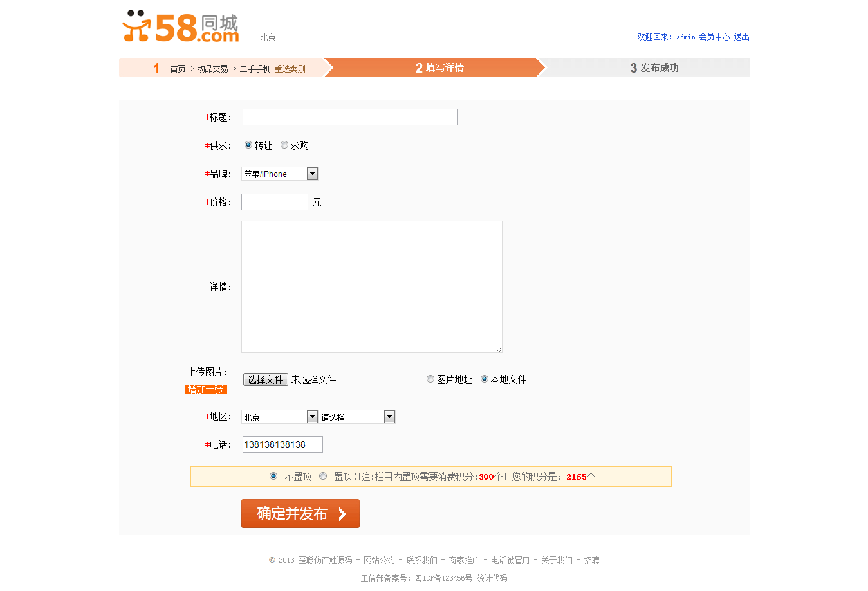Open the 联系我们 footer link
The width and height of the screenshot is (868, 591).
click(x=421, y=560)
